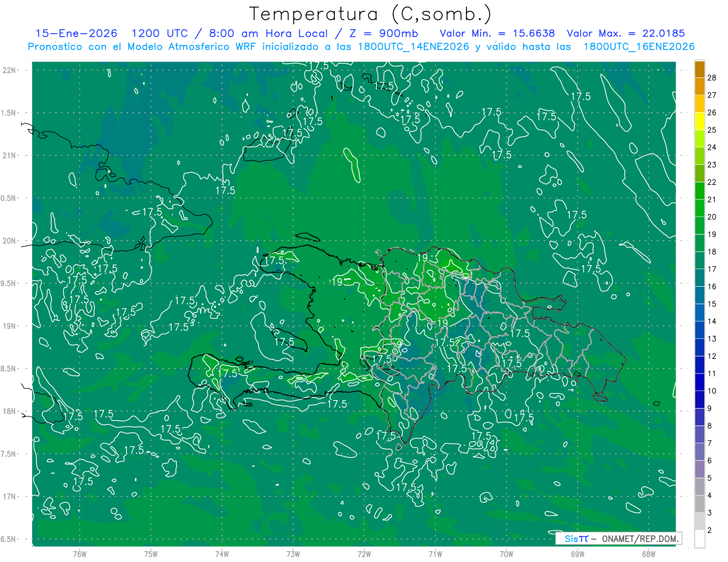
Task: Pick the color bar swatch between 27 and 28
Action: tap(699, 86)
